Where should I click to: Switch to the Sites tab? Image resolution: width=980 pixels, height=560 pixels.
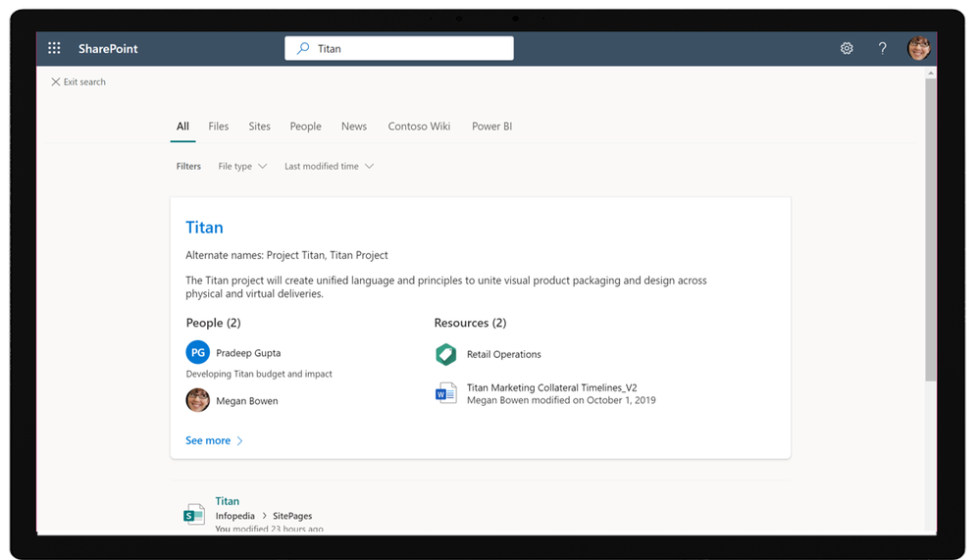tap(259, 127)
